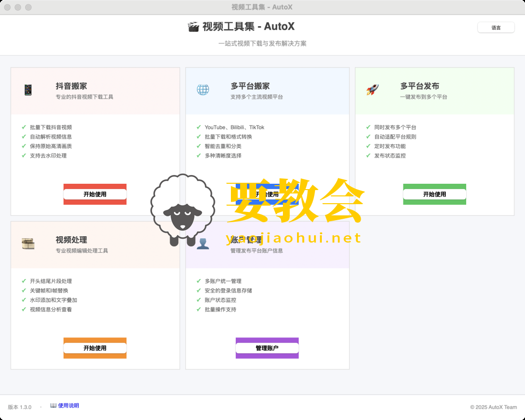Viewport: 525px width, 420px height.
Task: Click subtitle 支持多个主流视频平台
Action: coord(257,97)
